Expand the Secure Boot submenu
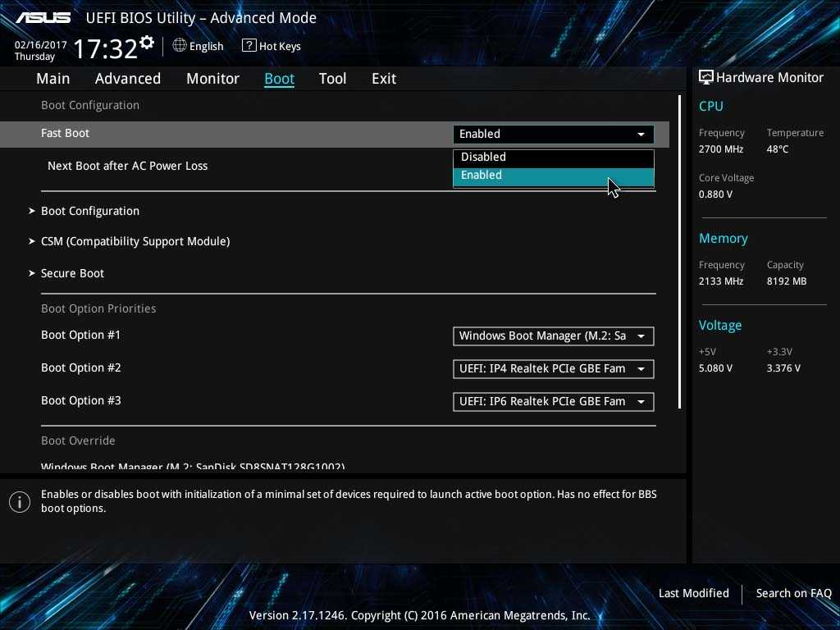 click(72, 273)
